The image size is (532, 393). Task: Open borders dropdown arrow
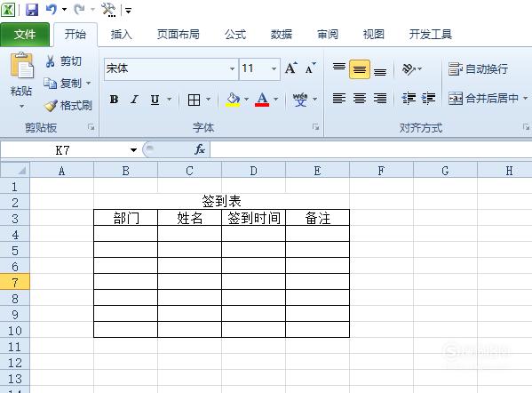209,100
